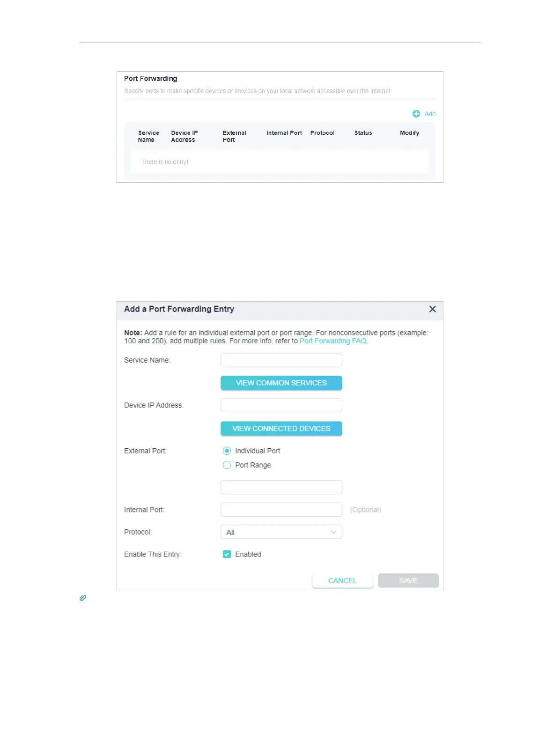This screenshot has width=560, height=741.
Task: Select the Individual Port radio button
Action: pos(227,451)
